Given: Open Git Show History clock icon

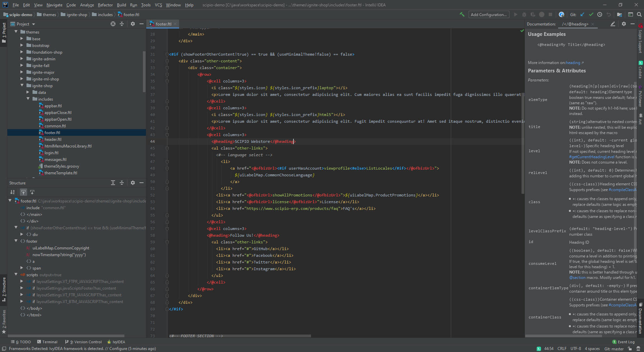Looking at the screenshot, I should (x=600, y=14).
